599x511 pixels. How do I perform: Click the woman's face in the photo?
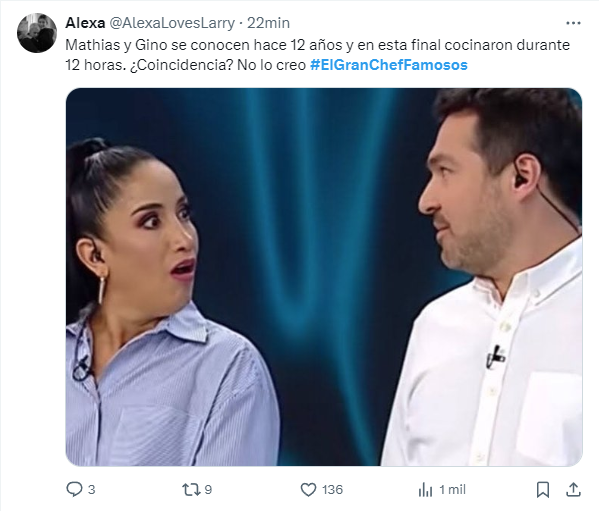[x=153, y=237]
